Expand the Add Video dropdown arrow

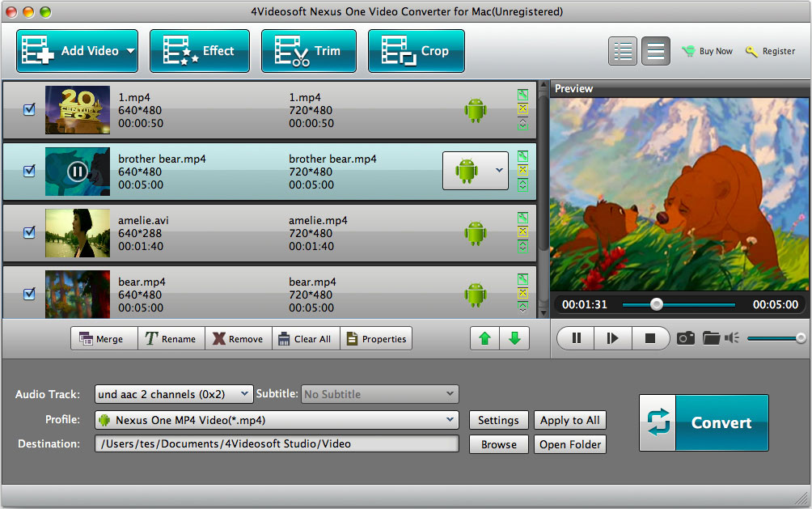pos(129,51)
